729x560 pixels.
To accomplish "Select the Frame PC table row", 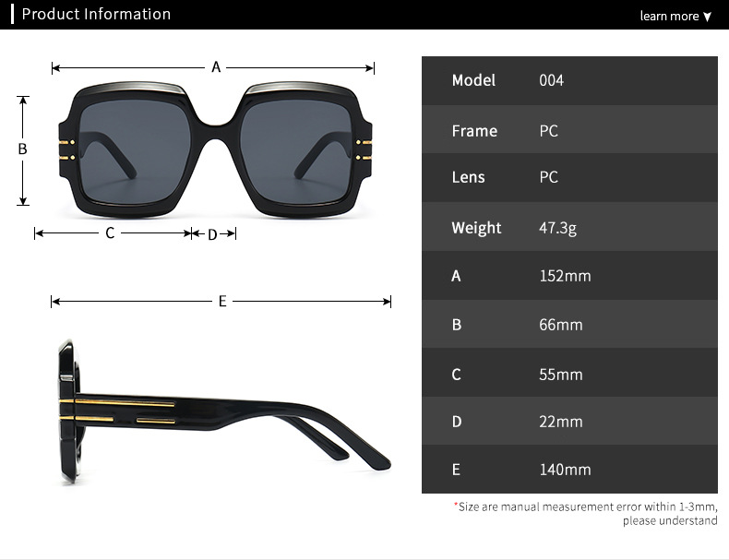I will tap(569, 129).
